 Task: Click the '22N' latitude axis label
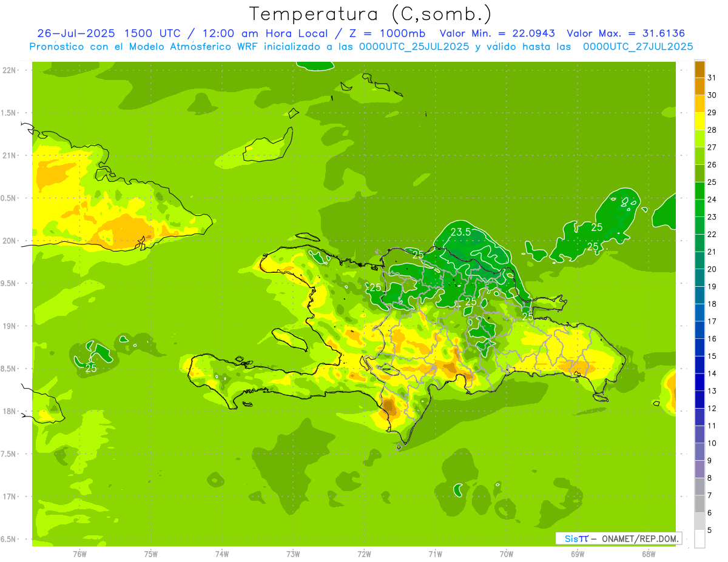pos(8,70)
